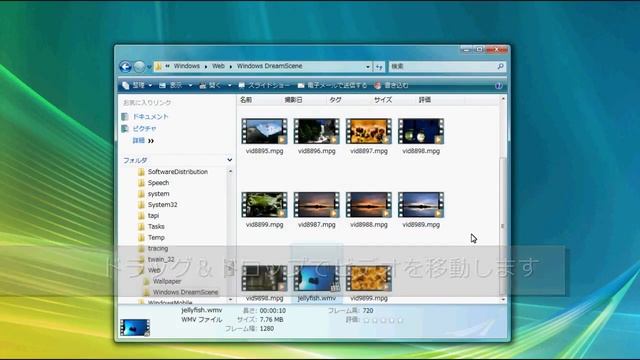This screenshot has height=360, width=640.
Task: Select jellyfish.wmv video thumbnail
Action: coord(316,279)
